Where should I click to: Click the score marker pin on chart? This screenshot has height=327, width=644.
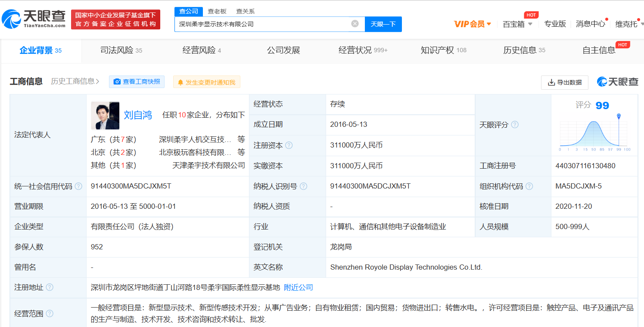[619, 116]
